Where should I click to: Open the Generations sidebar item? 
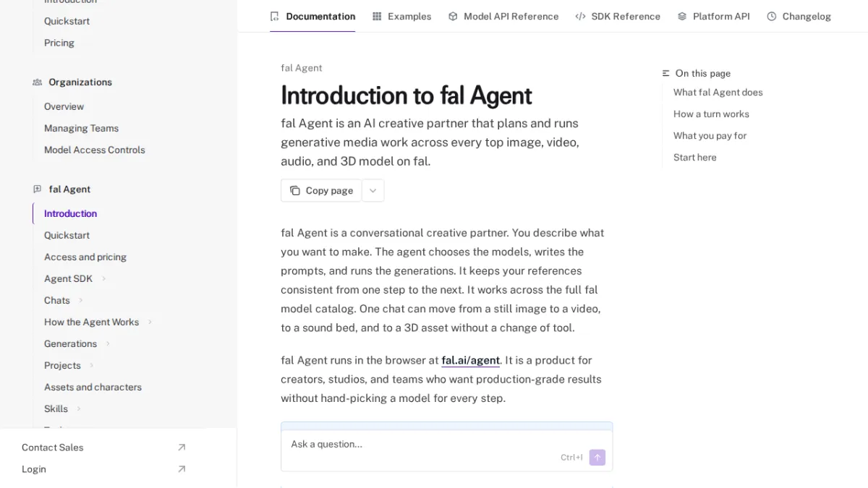coord(70,344)
